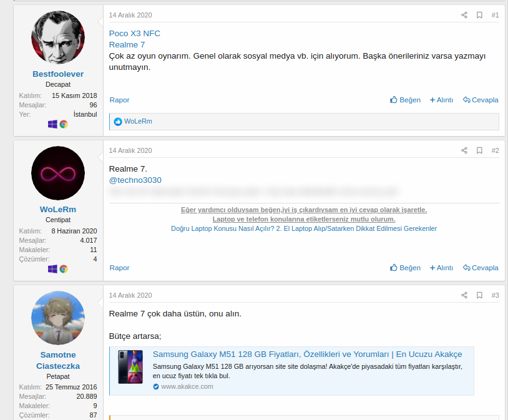This screenshot has width=508, height=420.
Task: Open the @techno3030 mention
Action: 135,180
